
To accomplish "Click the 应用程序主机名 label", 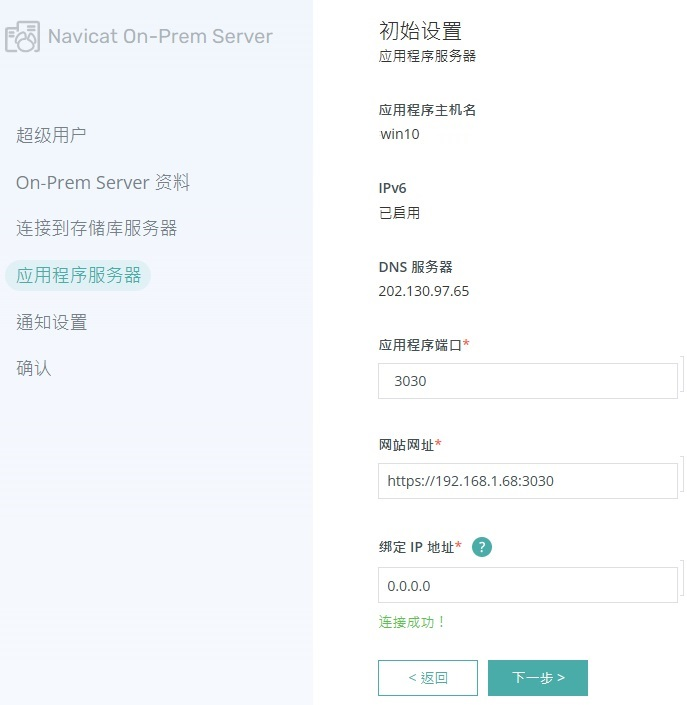I will [x=427, y=110].
